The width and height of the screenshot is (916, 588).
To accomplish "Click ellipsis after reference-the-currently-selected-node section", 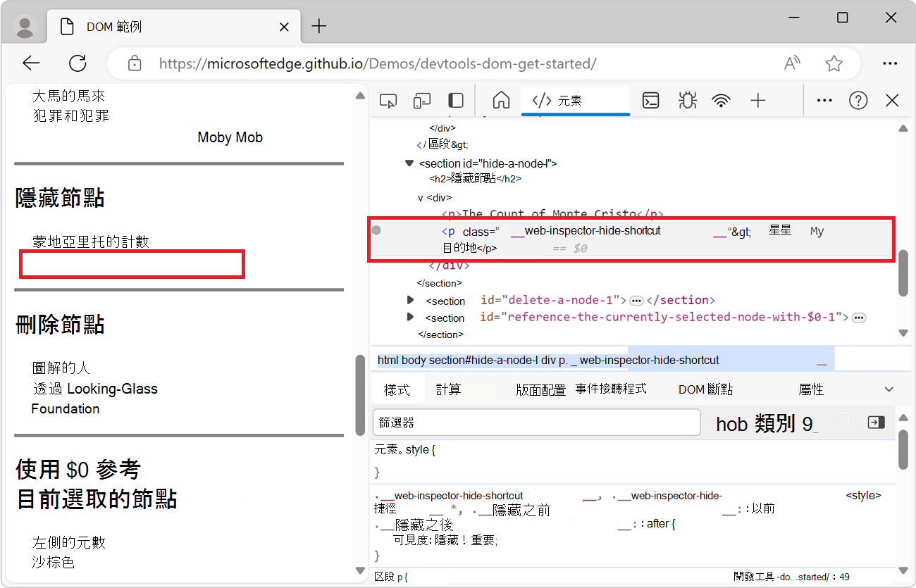I will click(x=859, y=318).
